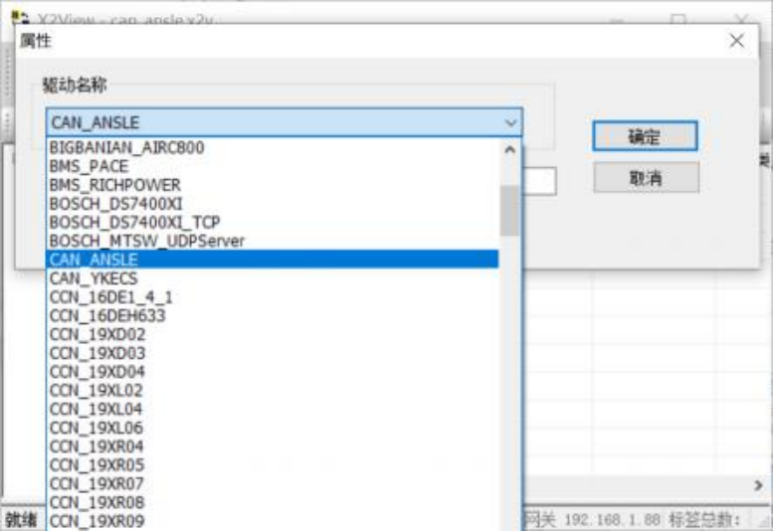Click the dropdown list scroll-up arrow
Image resolution: width=773 pixels, height=532 pixels.
(x=510, y=149)
